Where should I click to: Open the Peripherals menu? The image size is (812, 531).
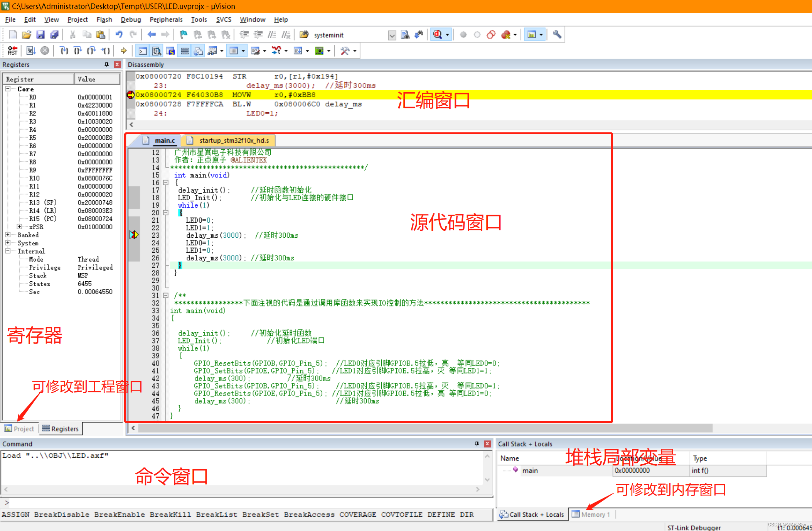pos(166,20)
